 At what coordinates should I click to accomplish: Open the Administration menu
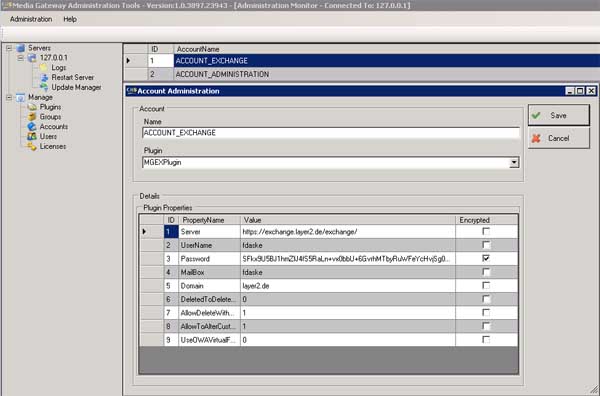31,19
